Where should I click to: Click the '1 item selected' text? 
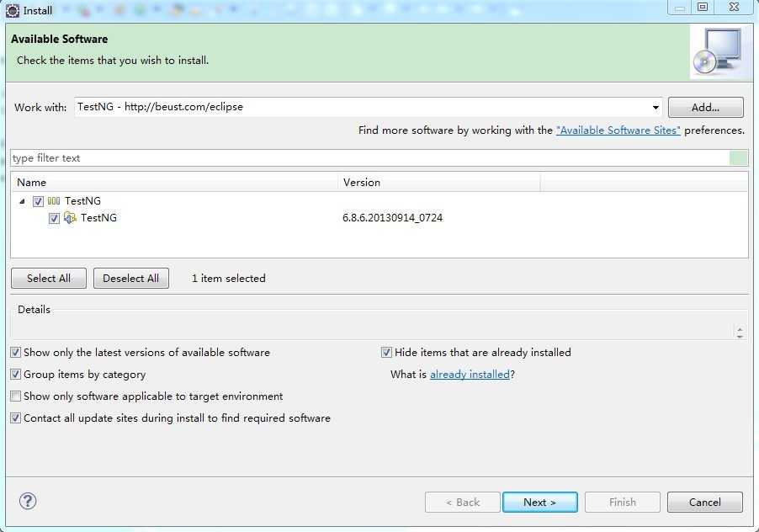pyautogui.click(x=229, y=279)
